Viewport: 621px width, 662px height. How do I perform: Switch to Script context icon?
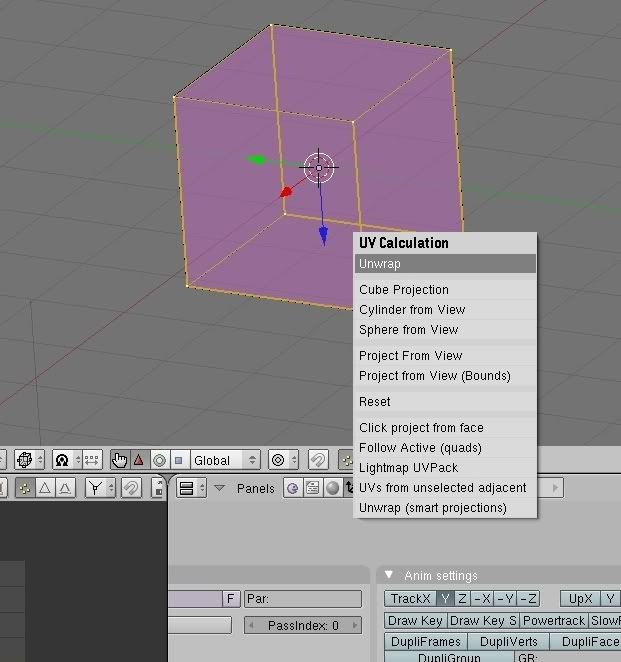pos(312,488)
